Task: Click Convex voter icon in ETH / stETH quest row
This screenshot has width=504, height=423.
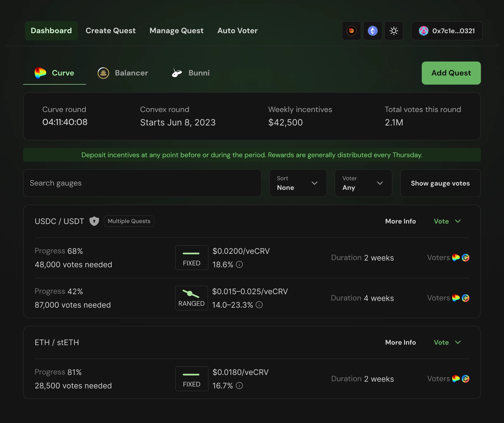Action: click(466, 379)
